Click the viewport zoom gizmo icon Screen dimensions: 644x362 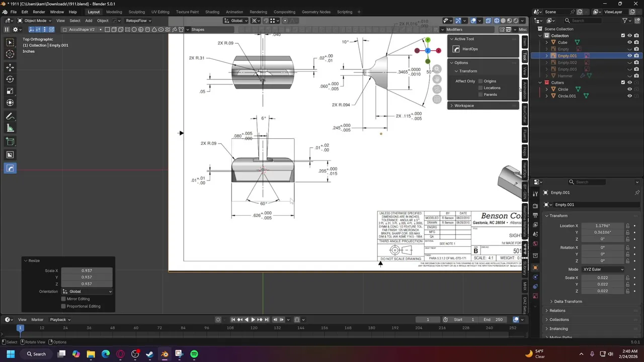pos(437,69)
